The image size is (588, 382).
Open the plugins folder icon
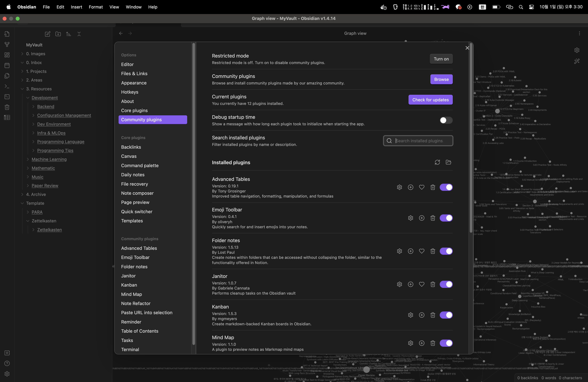pyautogui.click(x=448, y=162)
